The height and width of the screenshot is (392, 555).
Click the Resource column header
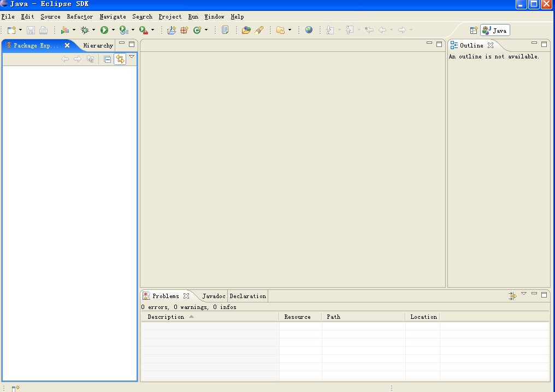pos(297,317)
